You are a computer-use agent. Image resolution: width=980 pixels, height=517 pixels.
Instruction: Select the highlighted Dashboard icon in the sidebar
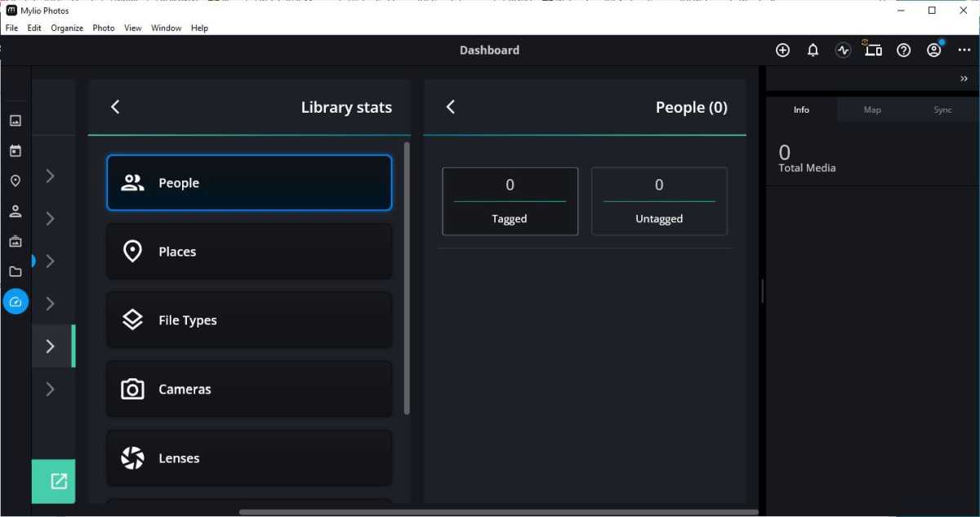pos(15,301)
